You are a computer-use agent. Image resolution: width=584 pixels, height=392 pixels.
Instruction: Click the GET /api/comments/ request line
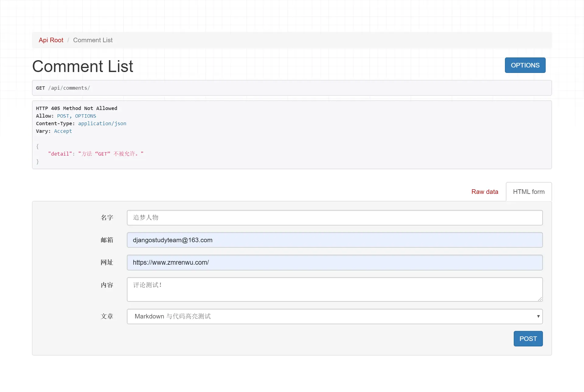(63, 88)
